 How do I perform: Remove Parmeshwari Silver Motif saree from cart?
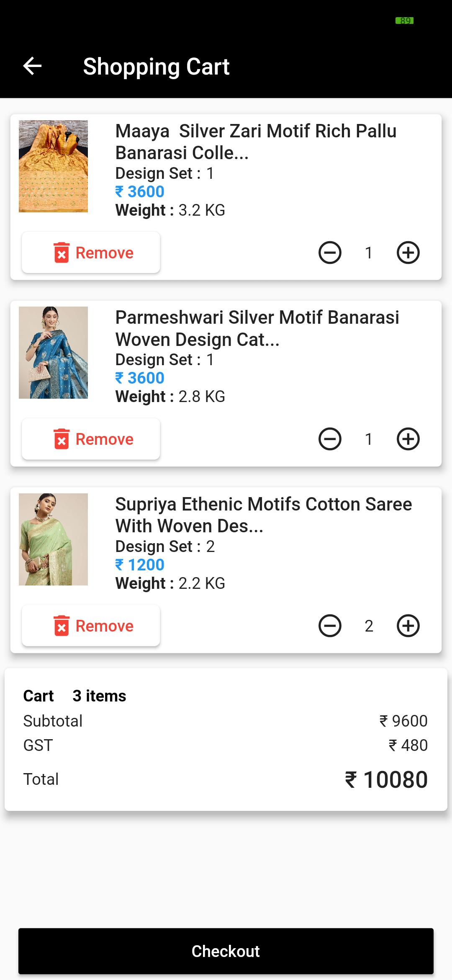coord(91,439)
